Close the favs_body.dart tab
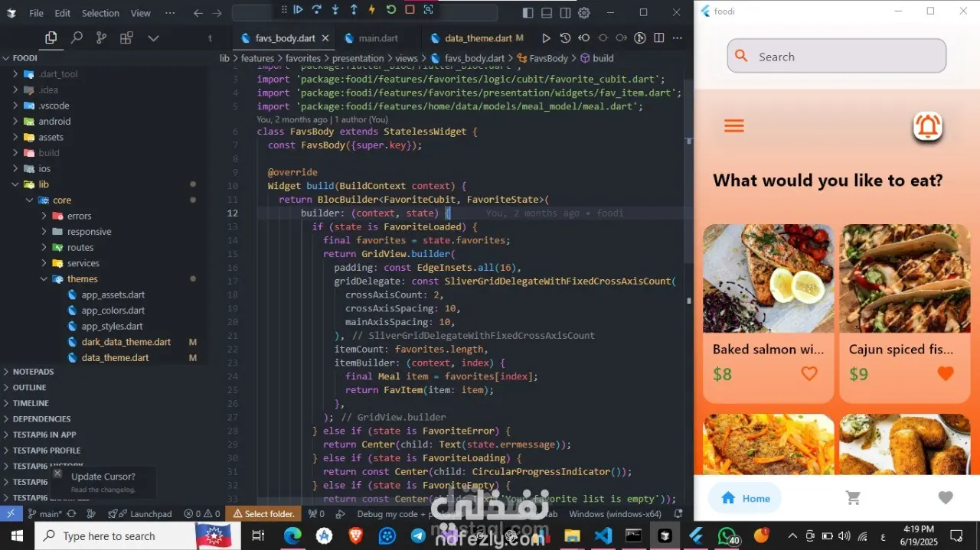 [325, 37]
